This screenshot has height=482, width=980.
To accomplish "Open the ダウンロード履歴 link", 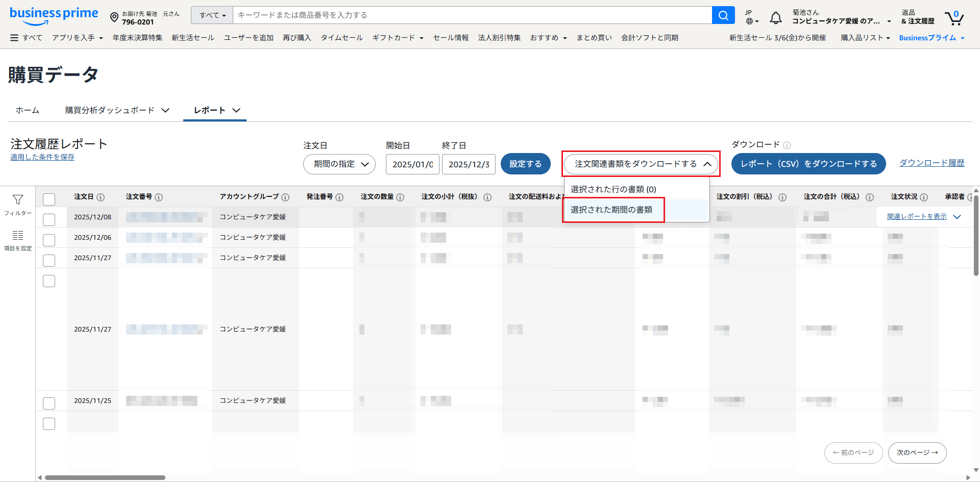I will coord(932,163).
